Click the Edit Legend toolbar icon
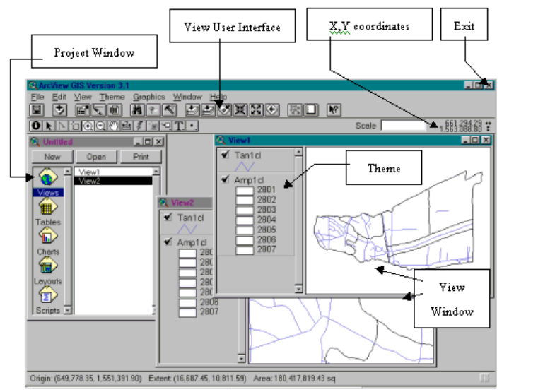Image resolution: width=538 pixels, height=392 pixels. click(x=98, y=110)
